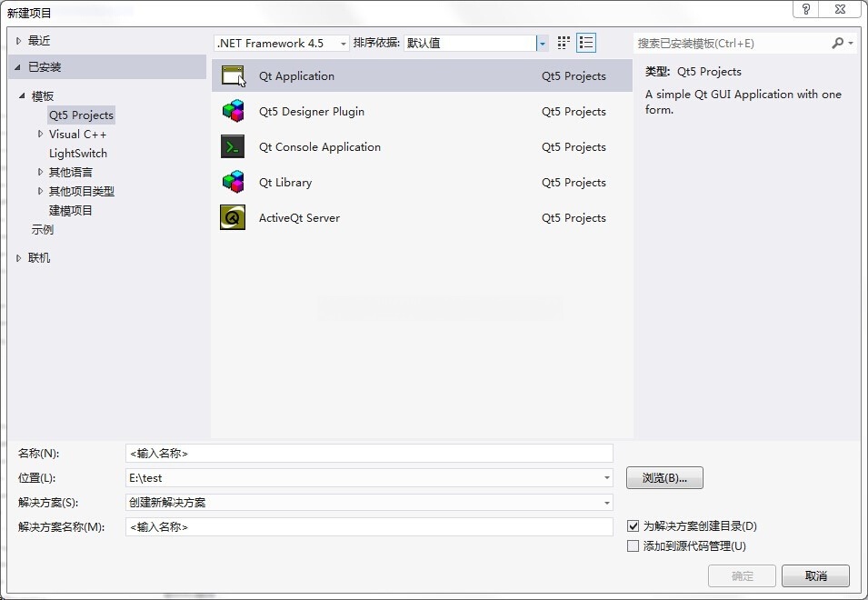Open the search options arrow

click(x=851, y=43)
